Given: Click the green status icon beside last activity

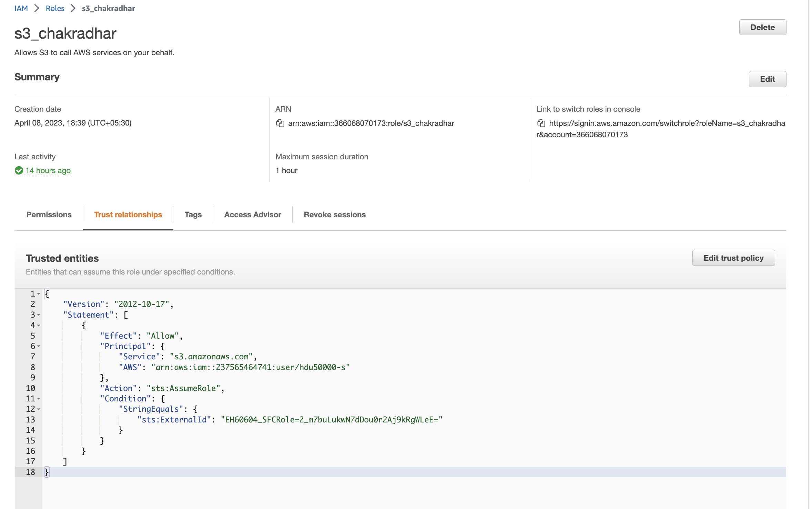Looking at the screenshot, I should (x=18, y=170).
